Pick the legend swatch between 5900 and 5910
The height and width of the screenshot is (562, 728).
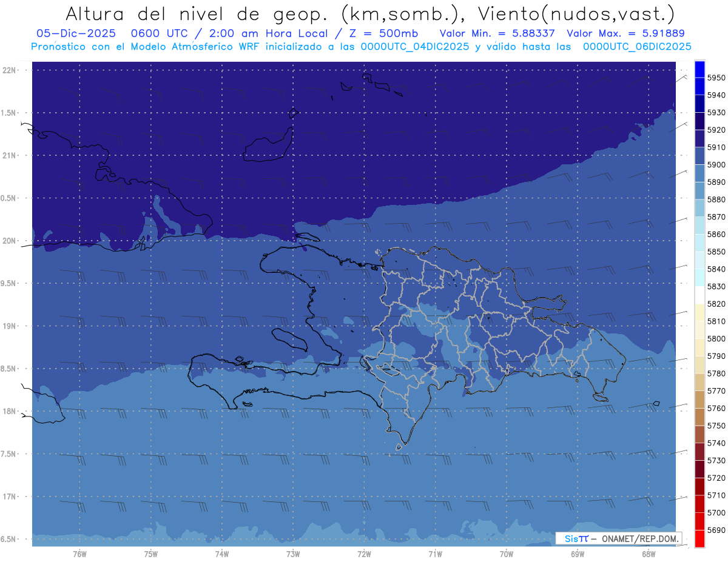coord(699,156)
